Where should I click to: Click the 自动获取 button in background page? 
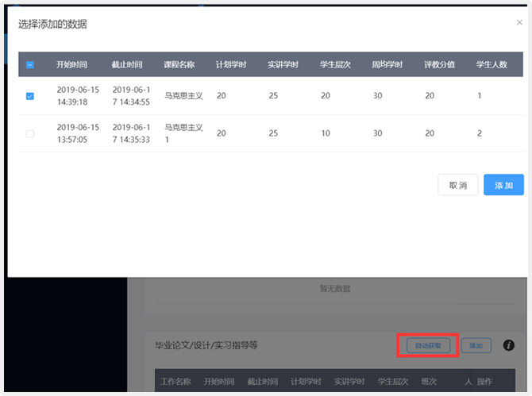pos(428,345)
